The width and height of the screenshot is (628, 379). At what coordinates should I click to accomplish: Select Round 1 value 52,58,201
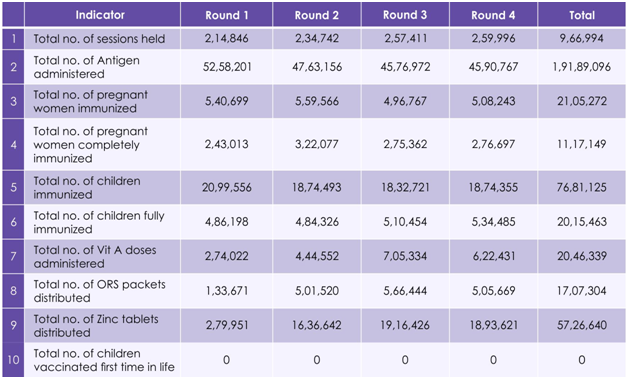(x=227, y=67)
